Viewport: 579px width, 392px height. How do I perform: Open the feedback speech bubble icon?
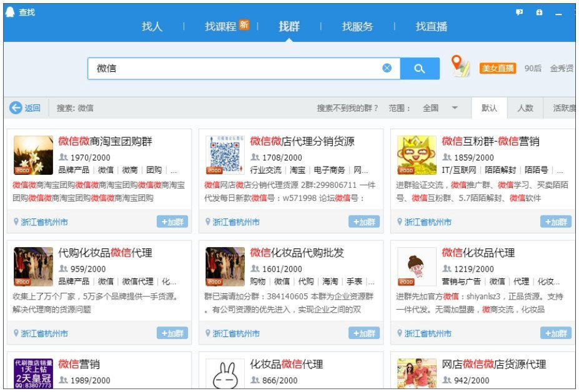pyautogui.click(x=519, y=12)
